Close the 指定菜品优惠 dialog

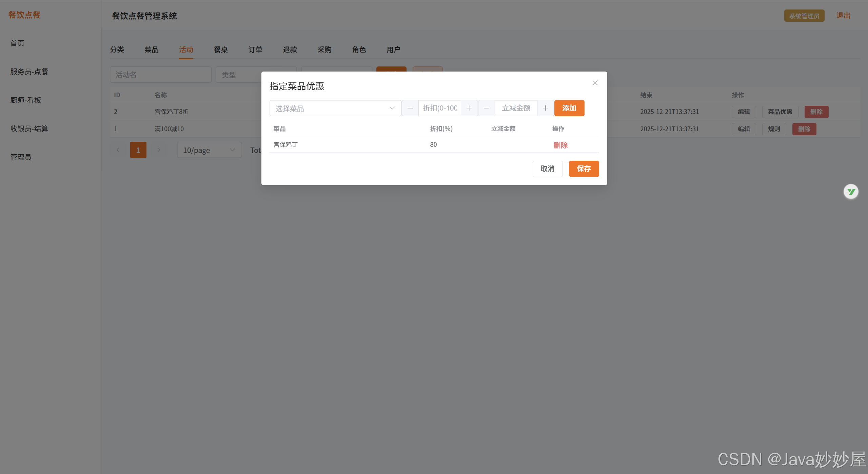595,83
